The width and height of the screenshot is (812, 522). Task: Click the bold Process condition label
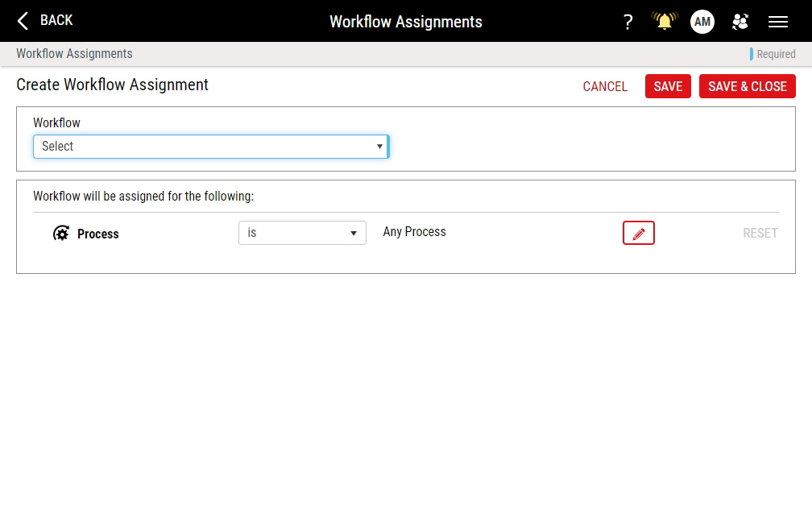pos(98,234)
